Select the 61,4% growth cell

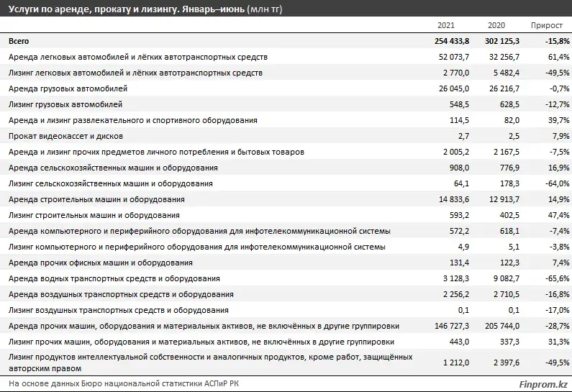tap(550, 57)
